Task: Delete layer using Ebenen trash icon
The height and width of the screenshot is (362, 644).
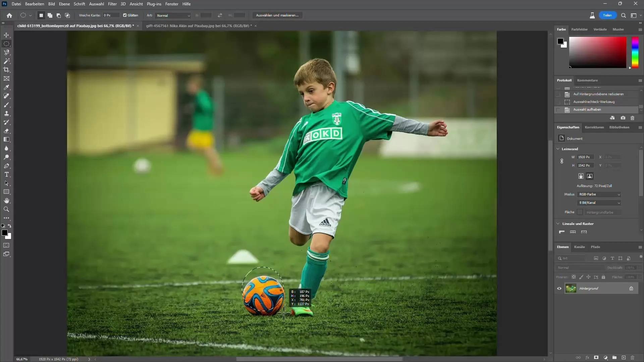Action: [x=633, y=358]
